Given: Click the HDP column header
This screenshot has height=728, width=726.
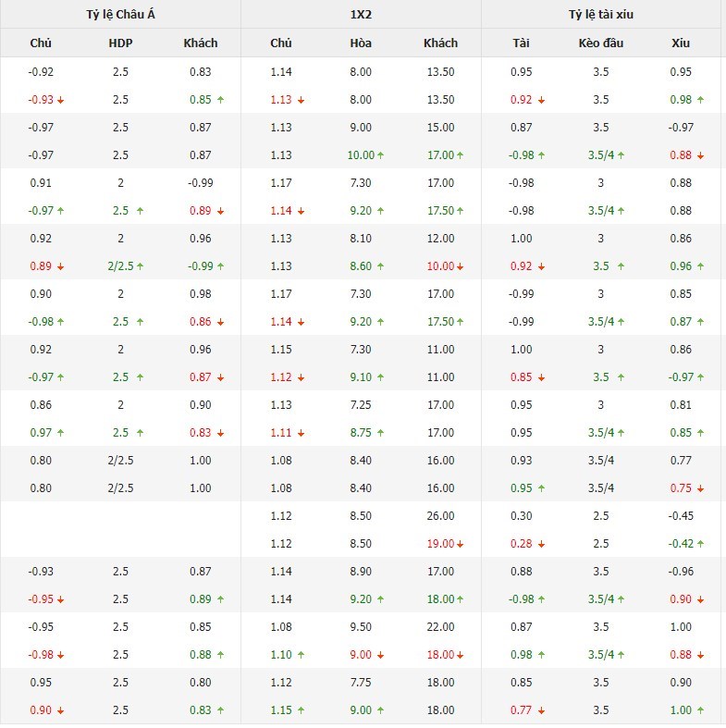Looking at the screenshot, I should (x=120, y=43).
